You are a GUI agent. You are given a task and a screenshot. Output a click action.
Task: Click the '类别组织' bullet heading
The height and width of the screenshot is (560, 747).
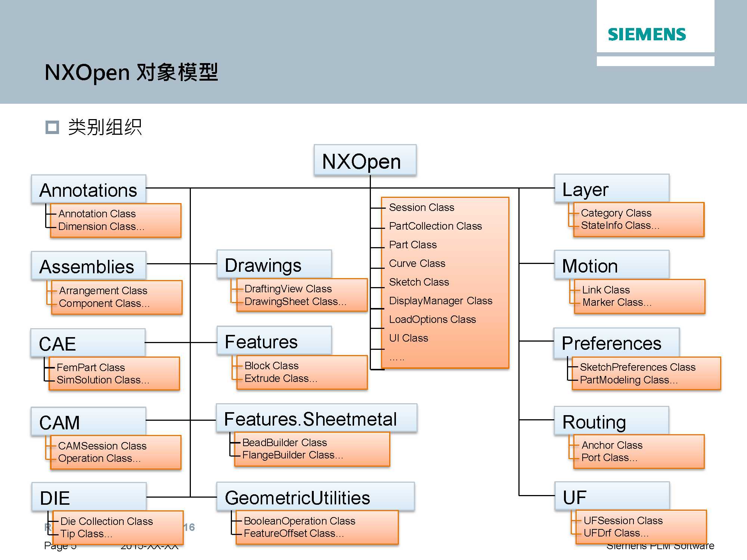(105, 127)
